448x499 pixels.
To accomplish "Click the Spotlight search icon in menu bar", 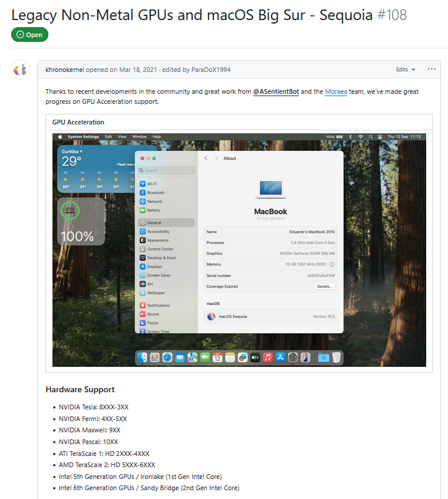I will click(371, 137).
